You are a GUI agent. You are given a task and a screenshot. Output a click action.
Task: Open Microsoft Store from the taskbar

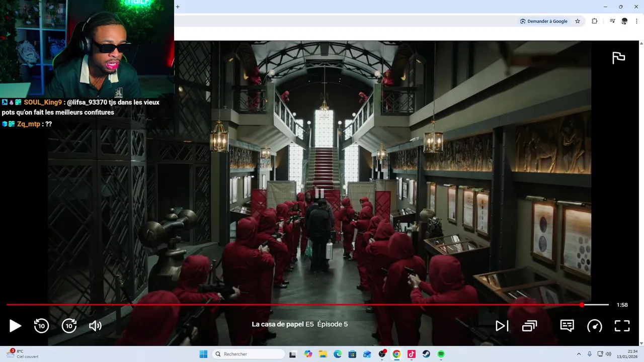click(x=352, y=354)
